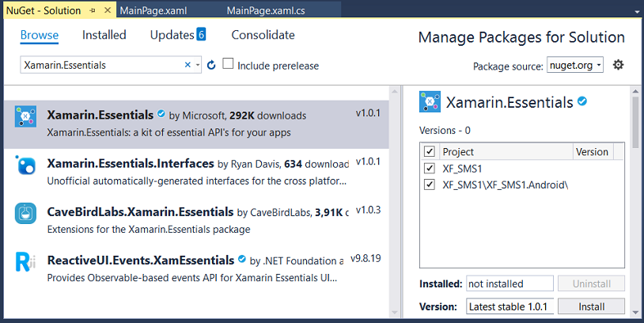Click the CaveBirdLabs.Xamarin.Essentials package icon
Screen dimensions: 644x323
(x=25, y=213)
